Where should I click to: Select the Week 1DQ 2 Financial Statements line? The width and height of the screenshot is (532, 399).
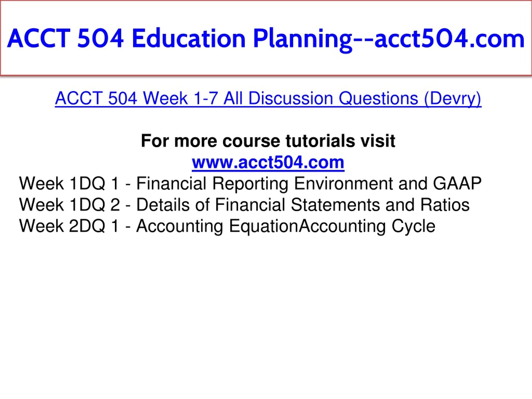click(x=244, y=205)
